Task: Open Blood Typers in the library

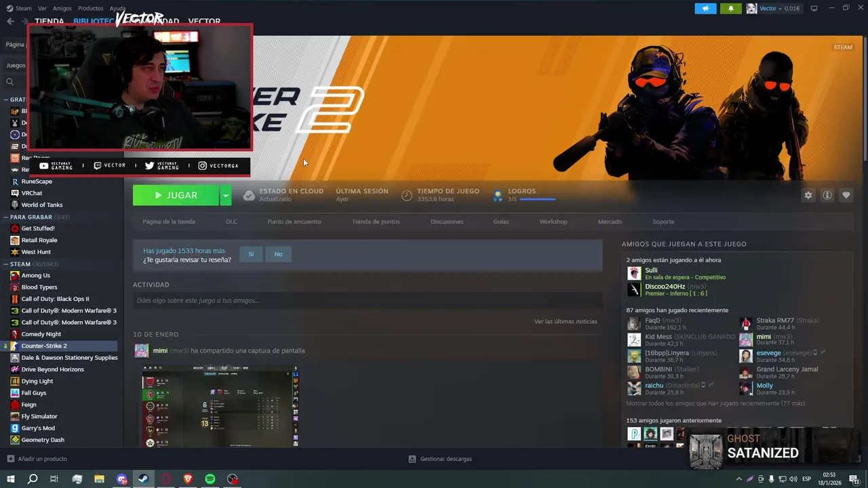Action: [39, 287]
